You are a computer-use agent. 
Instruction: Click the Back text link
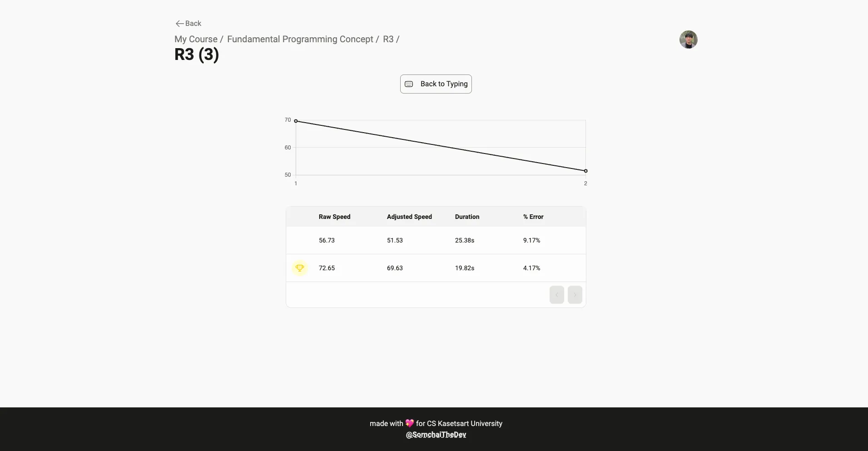pos(193,24)
